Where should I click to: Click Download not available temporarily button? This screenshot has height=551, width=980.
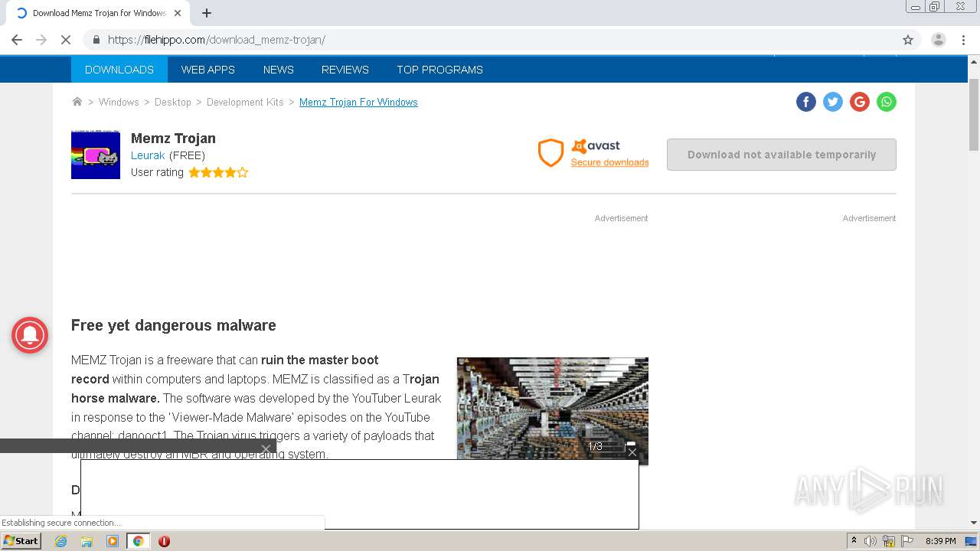[x=782, y=155]
